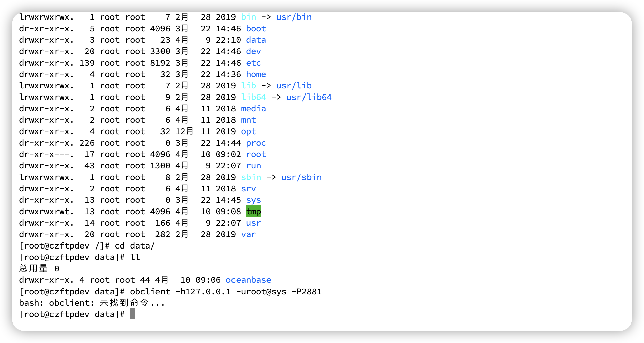Select the etc directory name
This screenshot has width=644, height=343.
click(253, 63)
